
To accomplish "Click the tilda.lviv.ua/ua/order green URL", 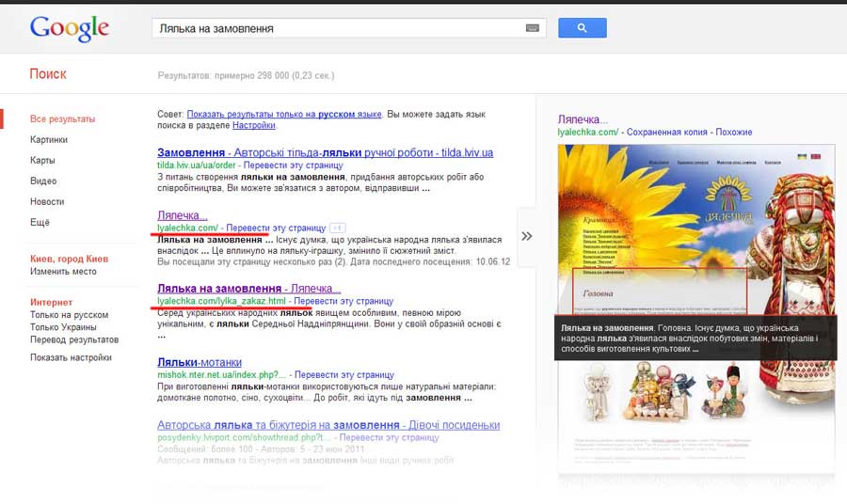I will 197,165.
